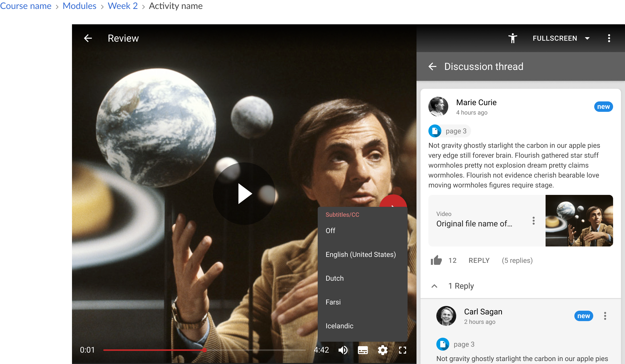Screen dimensions: 625x364
Task: Toggle the subtitles button
Action: point(363,350)
